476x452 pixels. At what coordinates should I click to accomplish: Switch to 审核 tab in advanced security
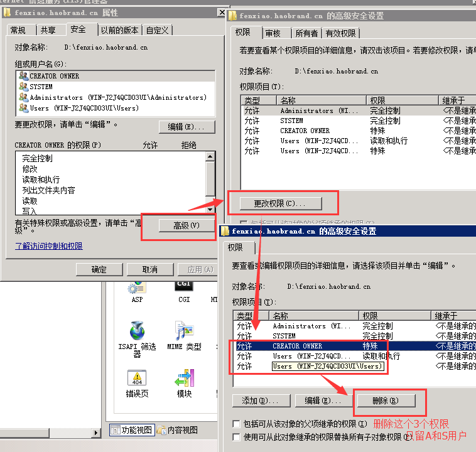(273, 33)
